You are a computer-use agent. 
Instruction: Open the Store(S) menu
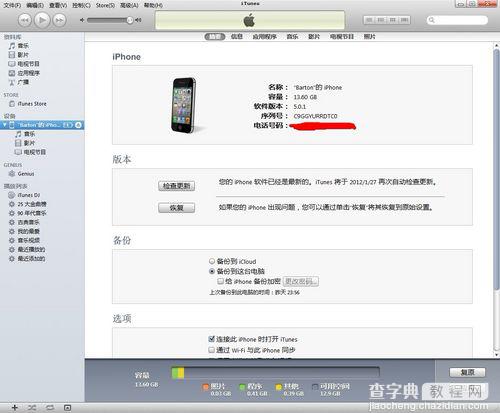click(x=105, y=5)
